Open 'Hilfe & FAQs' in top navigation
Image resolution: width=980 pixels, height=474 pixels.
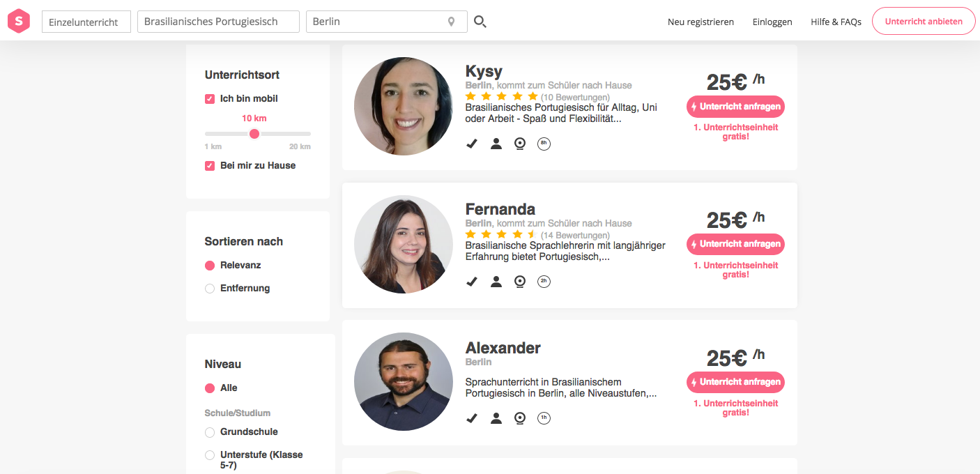pos(836,22)
